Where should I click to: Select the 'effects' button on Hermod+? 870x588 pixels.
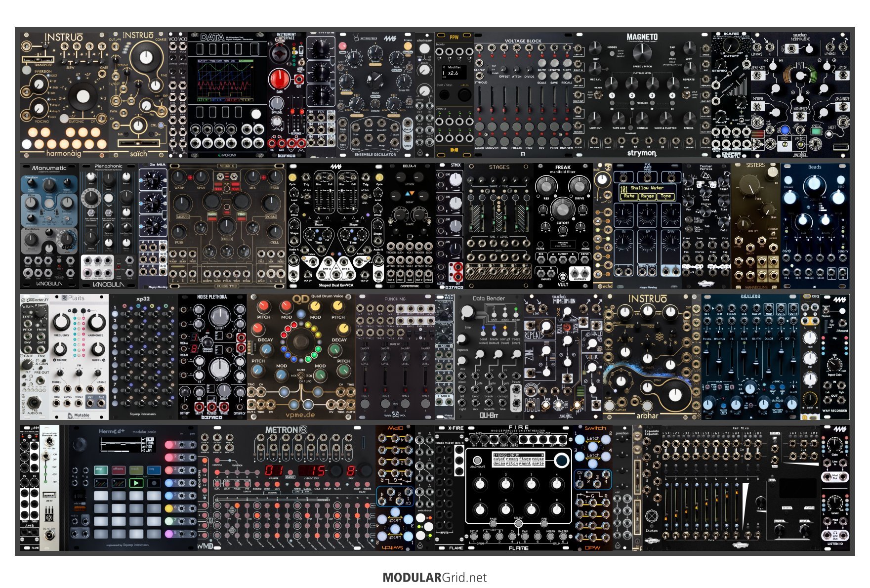pyautogui.click(x=119, y=470)
